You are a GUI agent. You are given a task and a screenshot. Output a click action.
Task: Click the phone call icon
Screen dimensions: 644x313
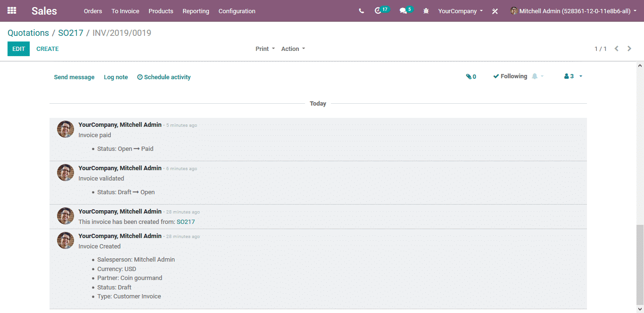(x=361, y=11)
